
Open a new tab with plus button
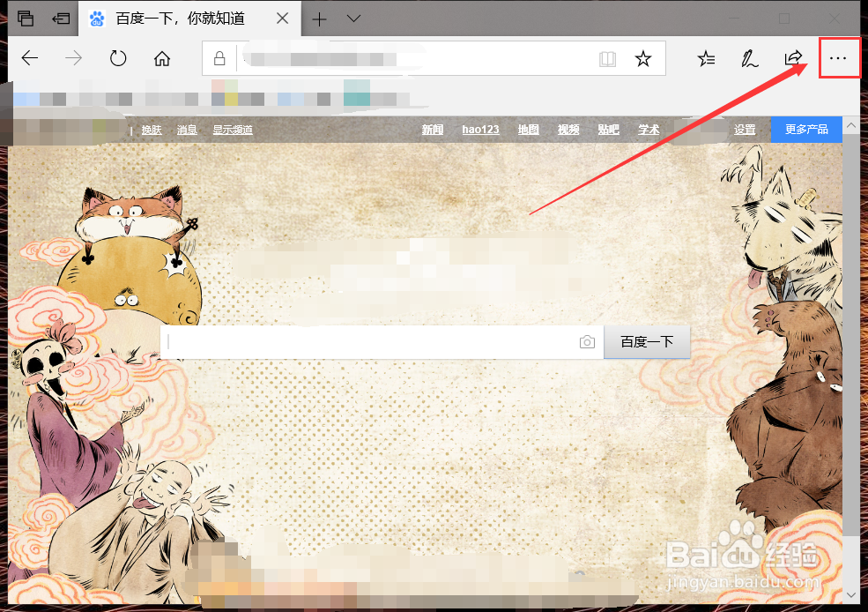(319, 19)
